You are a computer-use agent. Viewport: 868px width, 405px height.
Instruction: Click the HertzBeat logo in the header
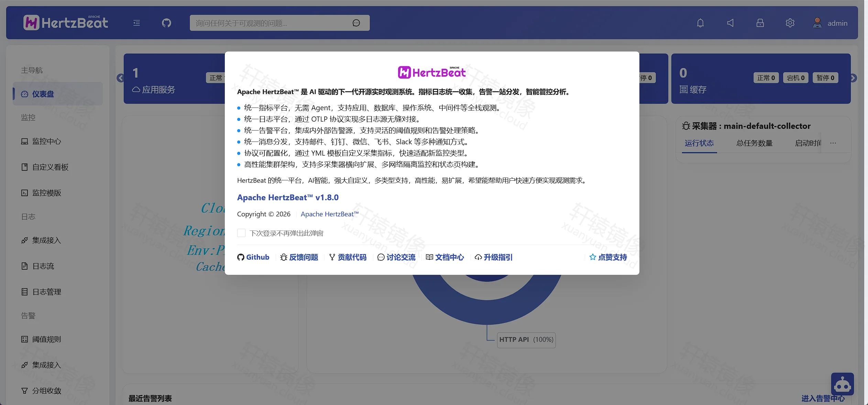(65, 23)
